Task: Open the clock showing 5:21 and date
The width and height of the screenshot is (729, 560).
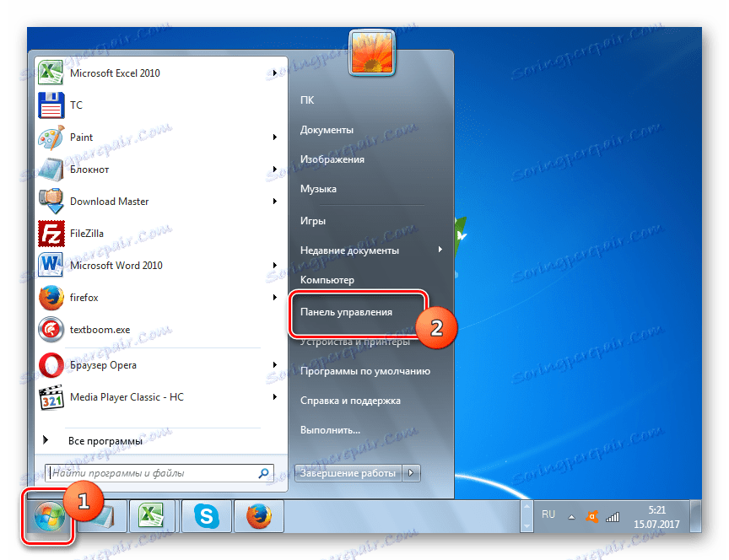Action: pyautogui.click(x=656, y=517)
